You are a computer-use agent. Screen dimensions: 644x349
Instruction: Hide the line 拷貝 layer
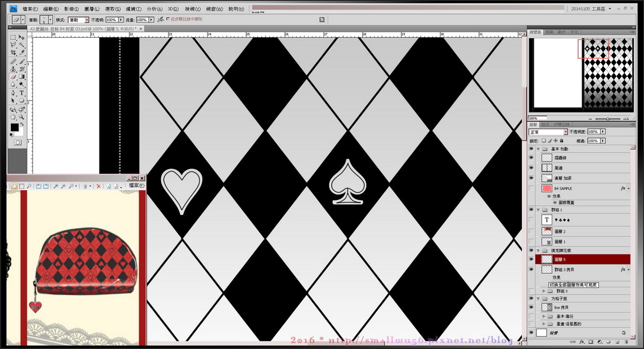click(x=532, y=307)
